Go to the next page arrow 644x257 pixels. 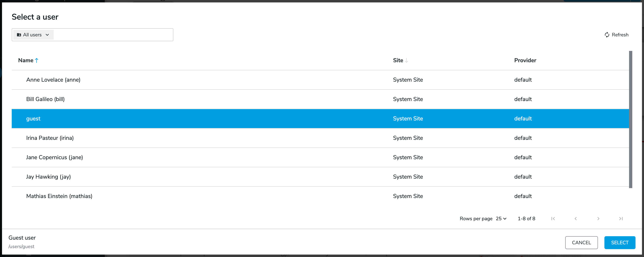tap(598, 218)
